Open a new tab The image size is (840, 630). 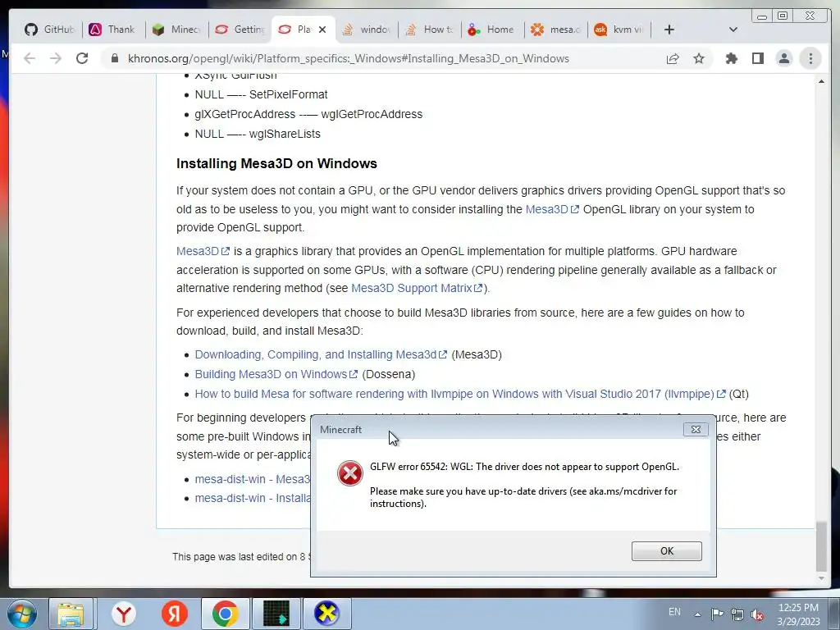(x=669, y=30)
